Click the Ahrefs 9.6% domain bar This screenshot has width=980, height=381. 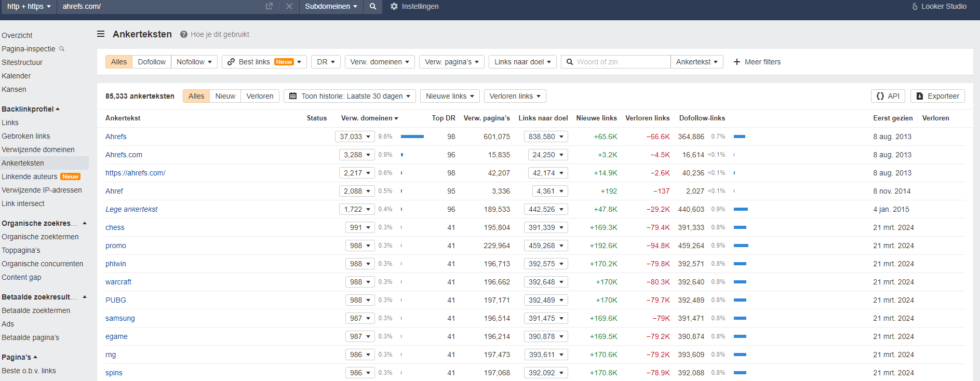click(x=412, y=137)
